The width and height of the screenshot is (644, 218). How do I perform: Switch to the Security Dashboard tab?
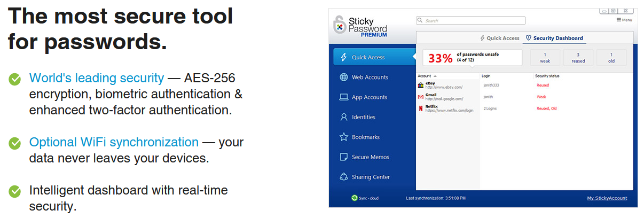point(555,38)
